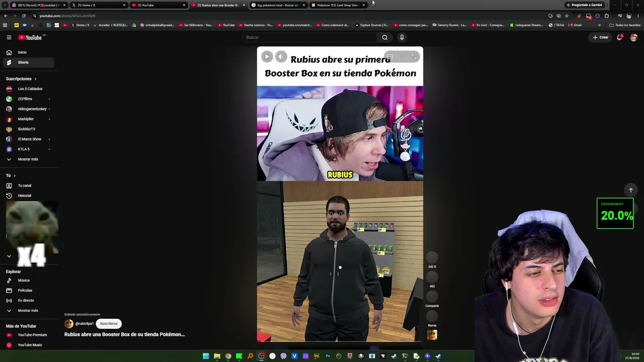Reload the page
Screen dimensions: 644x362
click(24, 16)
